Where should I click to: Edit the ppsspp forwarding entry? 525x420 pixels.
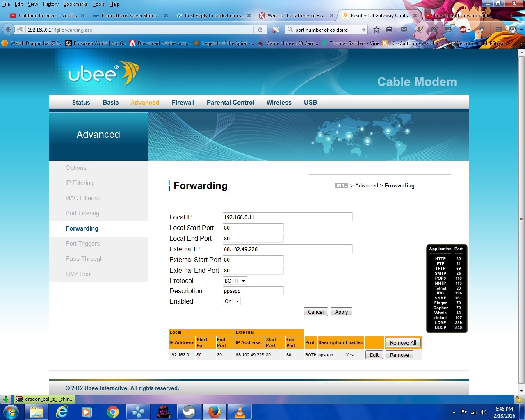[374, 355]
